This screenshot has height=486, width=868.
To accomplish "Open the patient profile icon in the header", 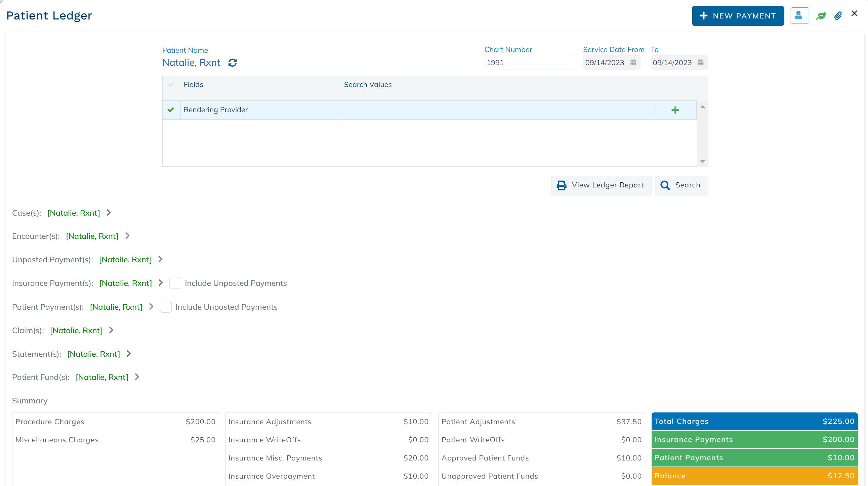I will coord(799,15).
